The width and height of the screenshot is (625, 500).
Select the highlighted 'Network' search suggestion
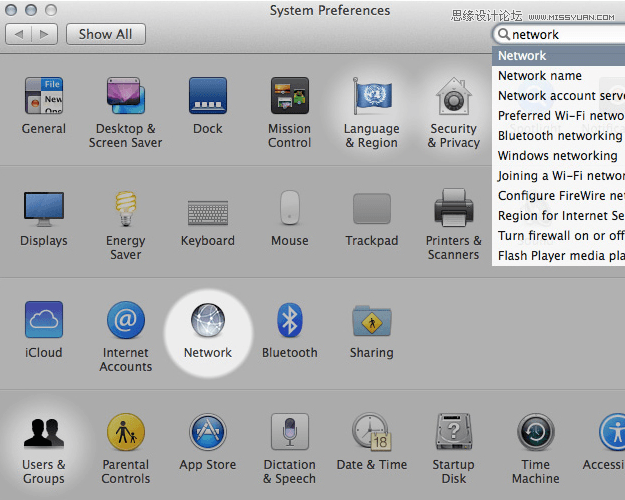[558, 56]
